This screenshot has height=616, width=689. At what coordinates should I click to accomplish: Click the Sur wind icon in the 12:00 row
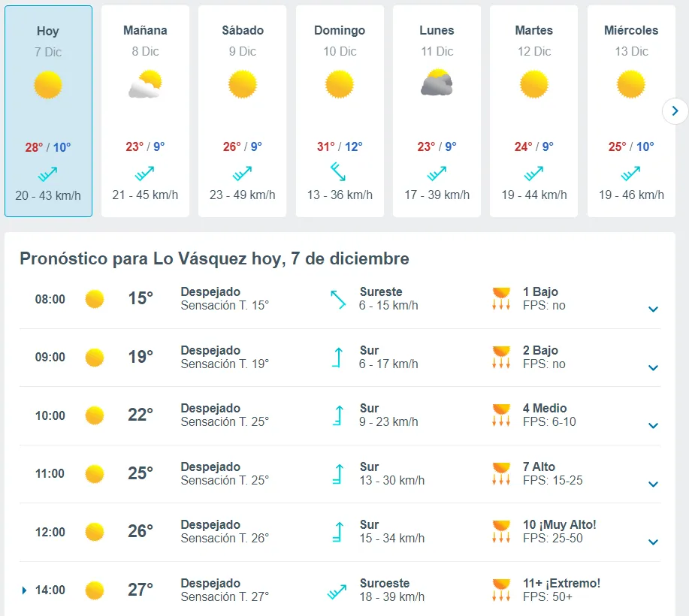[338, 532]
